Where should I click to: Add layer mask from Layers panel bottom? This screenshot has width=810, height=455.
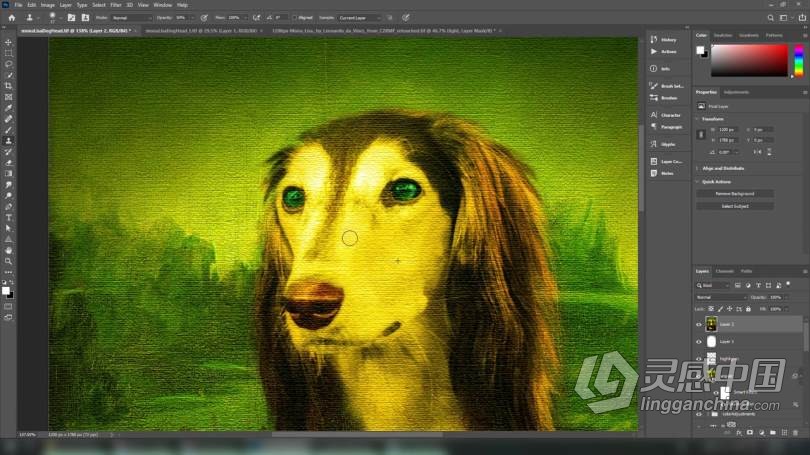pos(750,433)
